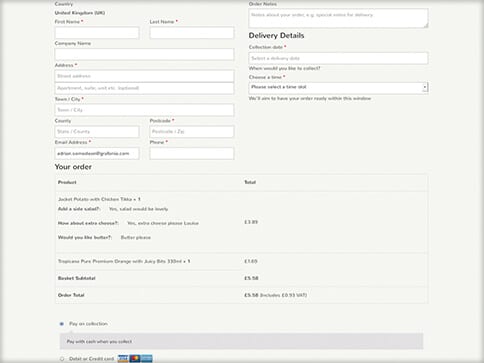Click the Order Notes text area
The height and width of the screenshot is (363, 484).
(x=338, y=18)
